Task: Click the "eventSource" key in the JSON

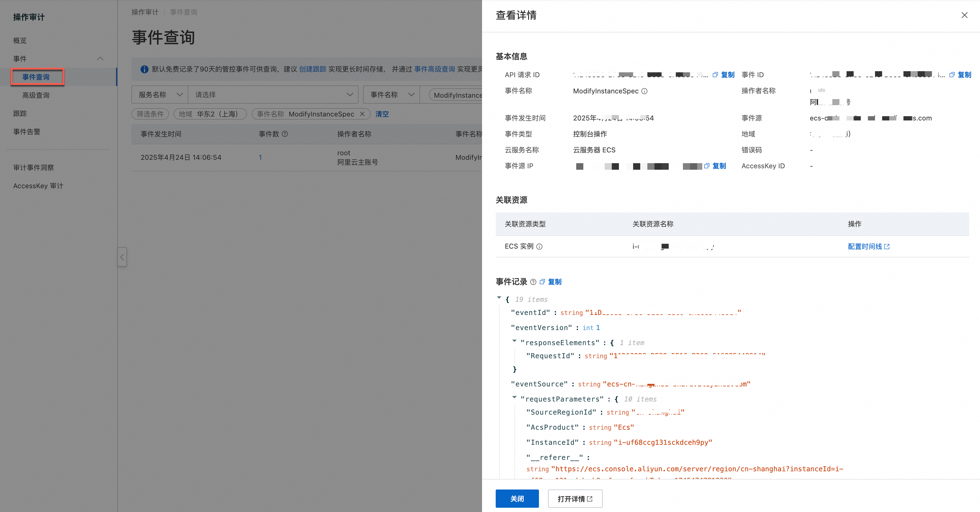Action: pos(540,384)
